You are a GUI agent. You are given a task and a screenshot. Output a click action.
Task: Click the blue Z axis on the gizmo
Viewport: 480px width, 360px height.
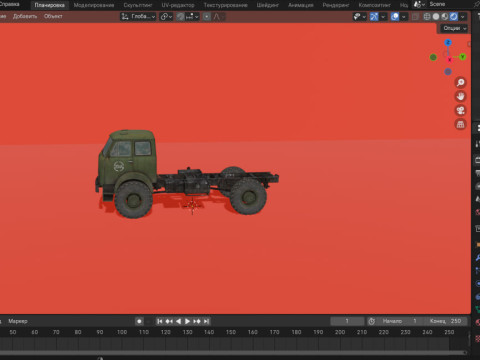point(448,42)
